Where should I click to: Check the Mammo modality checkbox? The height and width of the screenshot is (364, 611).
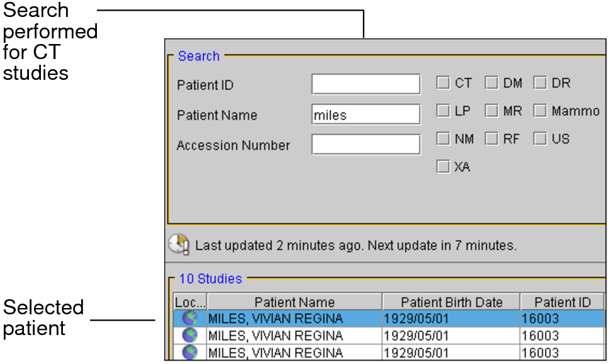pos(541,111)
